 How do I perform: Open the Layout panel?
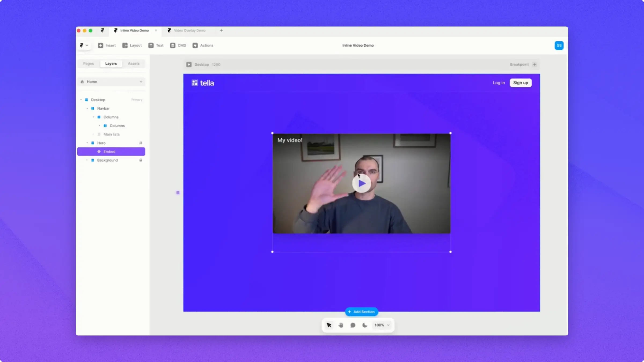pyautogui.click(x=132, y=45)
